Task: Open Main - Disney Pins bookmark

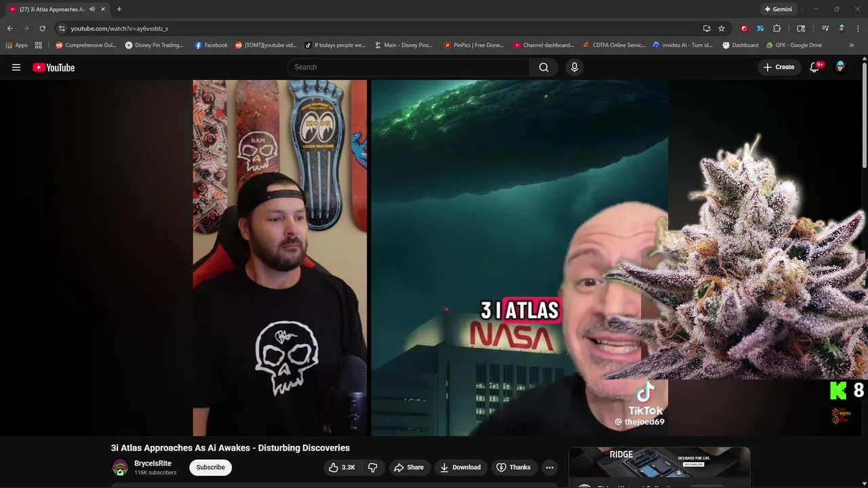Action: [403, 45]
